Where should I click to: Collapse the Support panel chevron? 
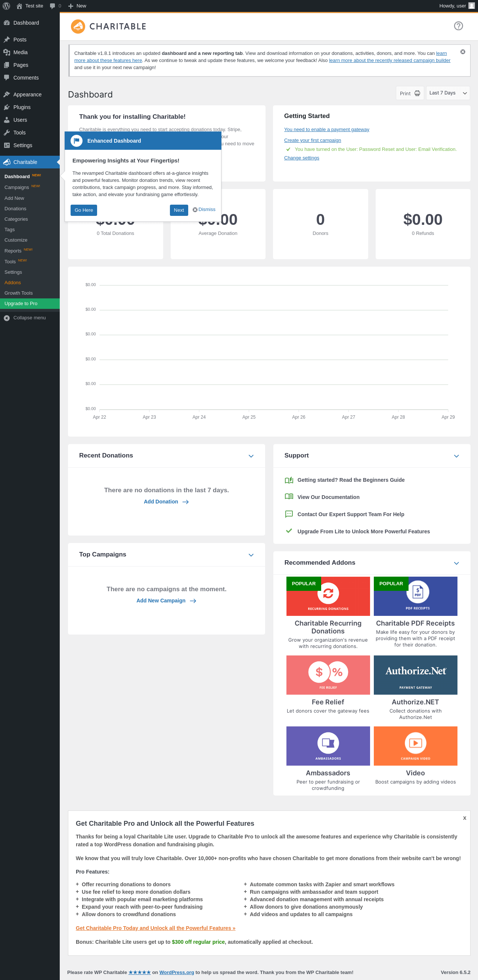point(456,456)
